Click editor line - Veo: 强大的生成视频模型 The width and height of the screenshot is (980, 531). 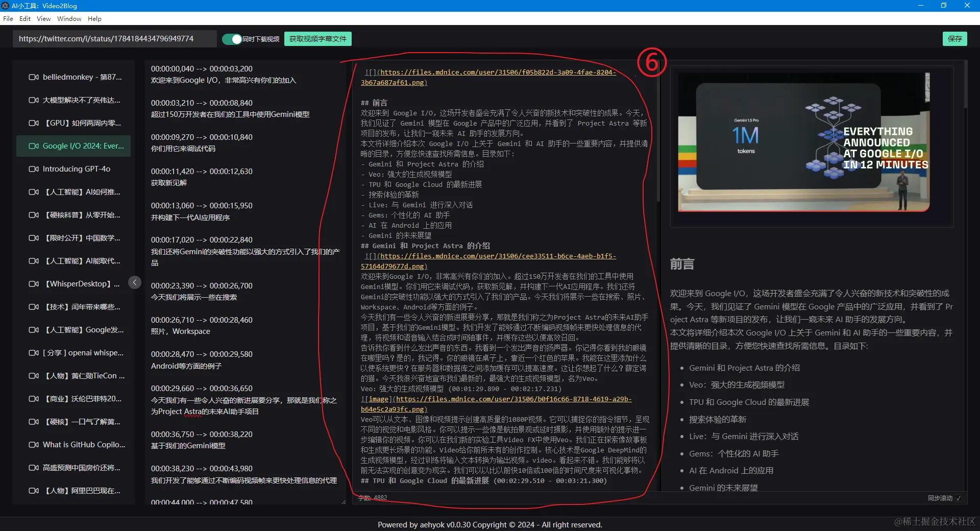406,174
